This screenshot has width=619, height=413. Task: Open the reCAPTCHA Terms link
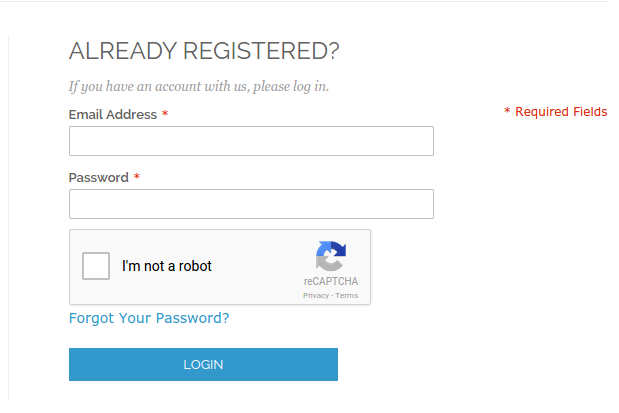pos(347,295)
